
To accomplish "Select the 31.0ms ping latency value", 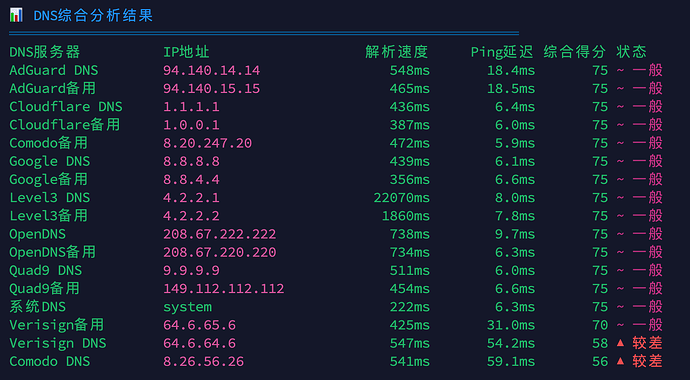I will point(511,325).
